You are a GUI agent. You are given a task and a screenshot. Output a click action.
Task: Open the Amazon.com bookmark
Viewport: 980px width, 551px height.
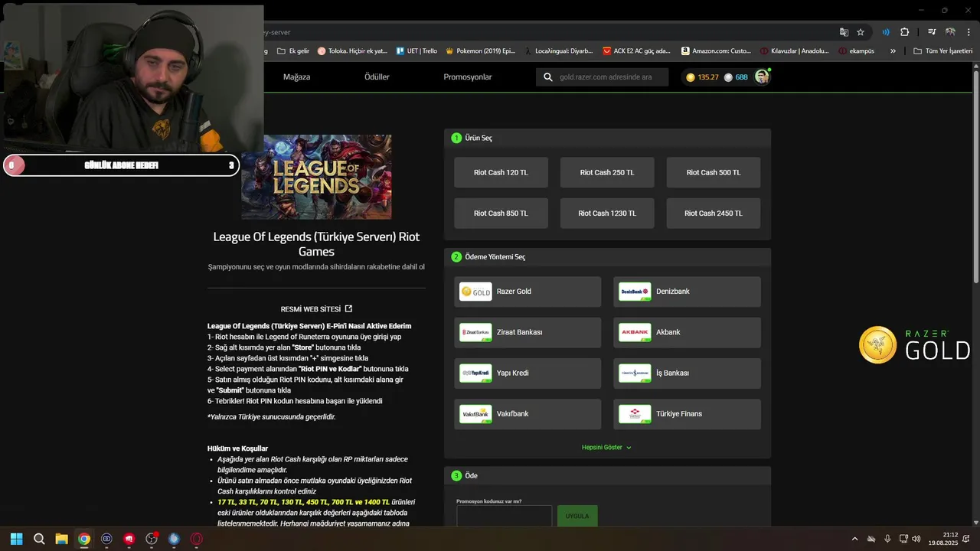point(716,51)
